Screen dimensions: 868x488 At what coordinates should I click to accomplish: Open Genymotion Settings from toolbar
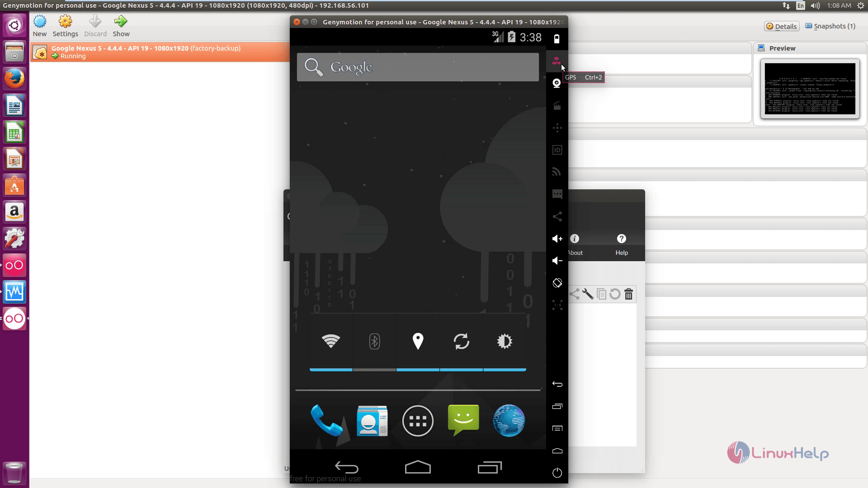point(65,25)
